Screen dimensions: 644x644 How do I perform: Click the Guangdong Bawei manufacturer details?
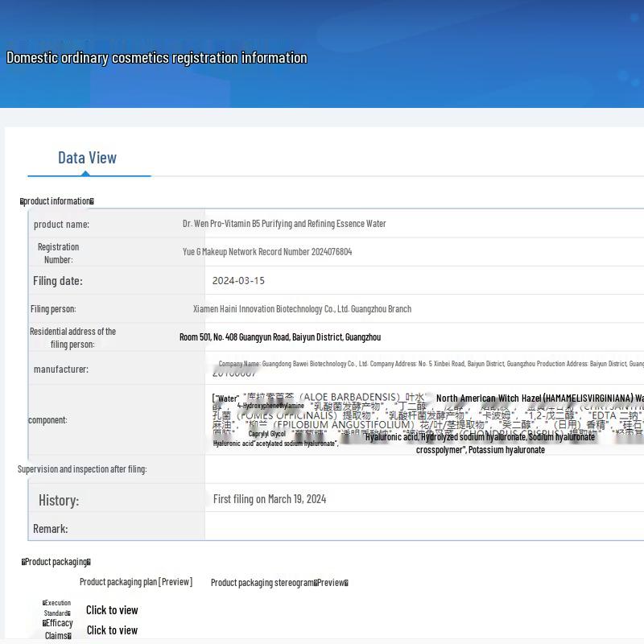click(427, 364)
